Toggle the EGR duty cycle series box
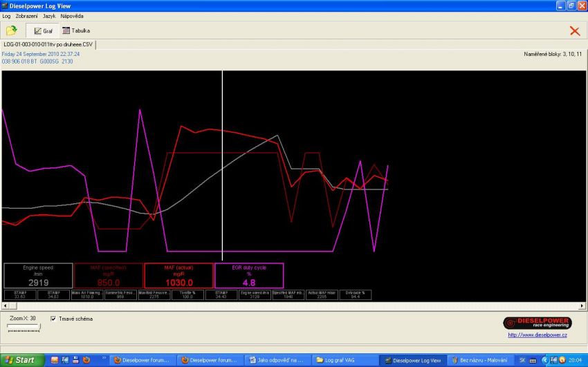 (x=248, y=275)
